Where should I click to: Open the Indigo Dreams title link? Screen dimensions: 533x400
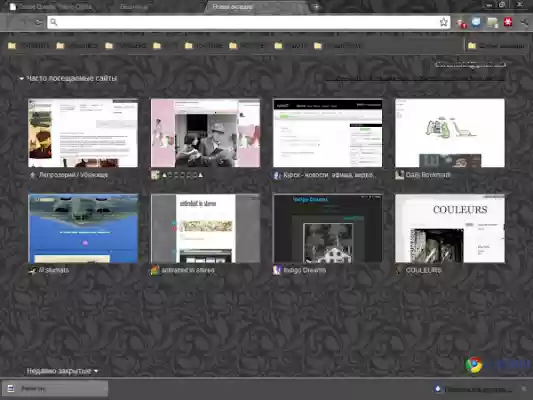click(305, 270)
